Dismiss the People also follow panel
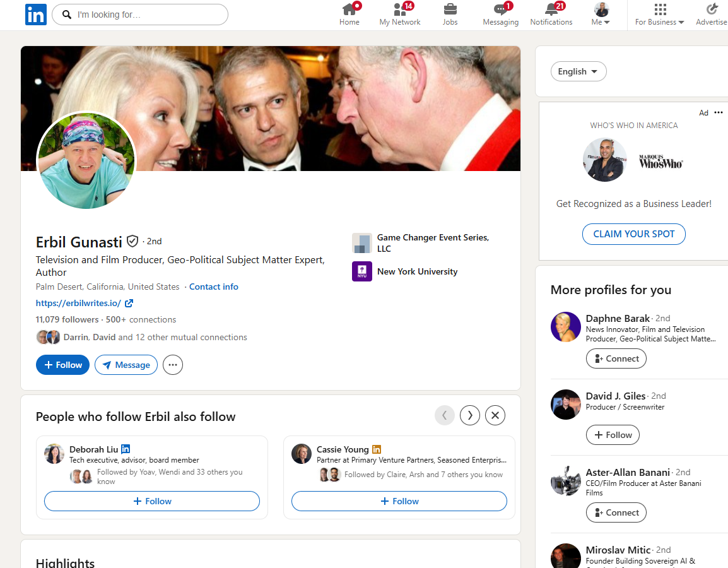Screen dimensions: 728x568 495,415
